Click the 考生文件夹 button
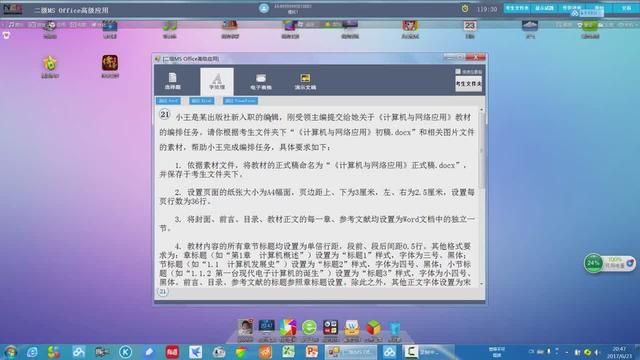This screenshot has height=360, width=640. click(x=469, y=84)
